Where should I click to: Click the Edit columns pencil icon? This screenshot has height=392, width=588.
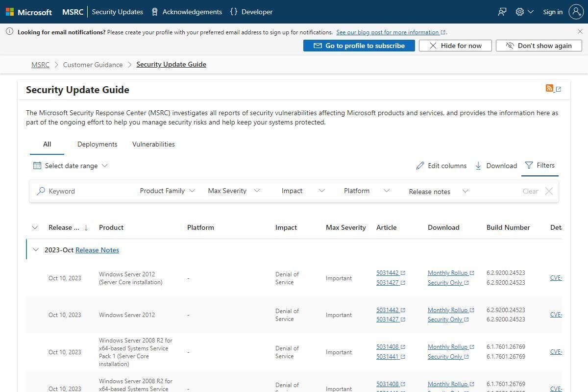click(420, 166)
